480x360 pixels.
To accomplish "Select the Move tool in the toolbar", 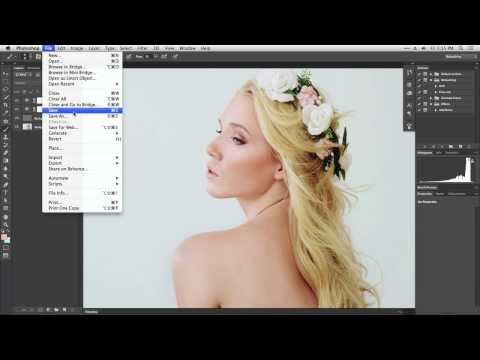I will (5, 74).
